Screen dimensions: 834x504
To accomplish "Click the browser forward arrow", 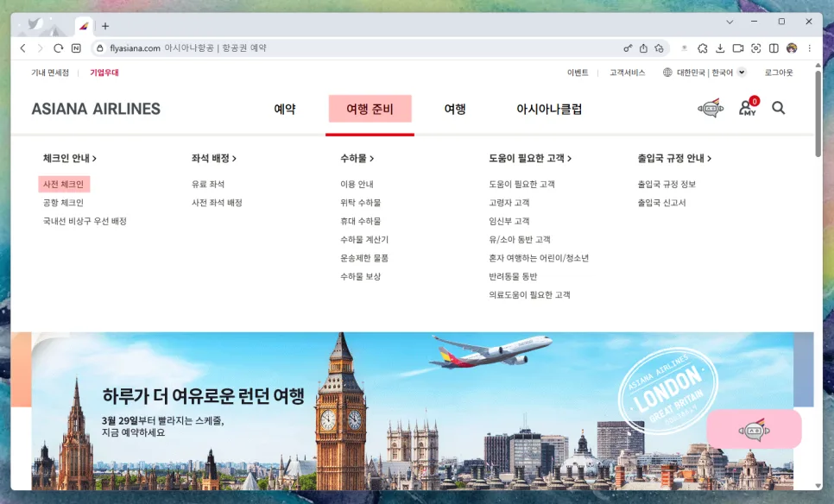I will pyautogui.click(x=40, y=47).
